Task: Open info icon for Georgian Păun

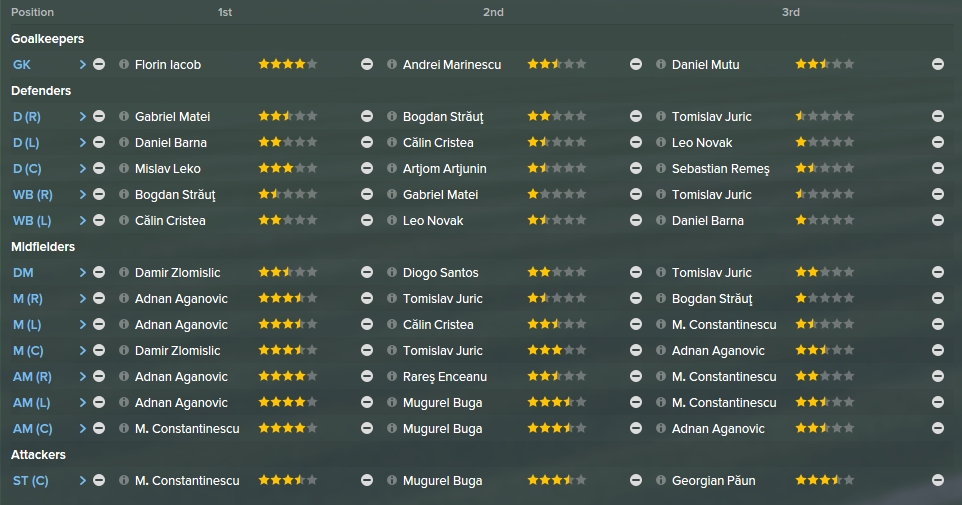Action: click(660, 480)
